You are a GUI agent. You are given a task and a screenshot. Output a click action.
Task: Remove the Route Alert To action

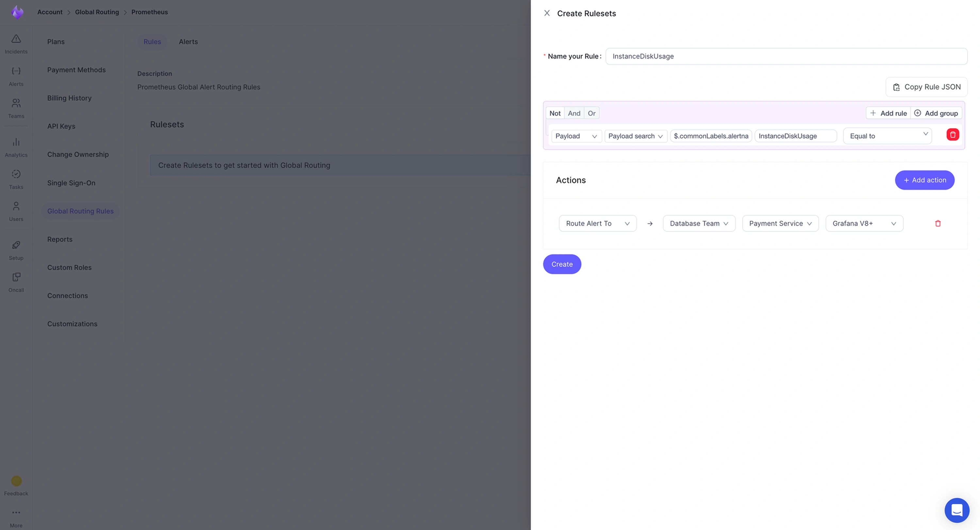coord(938,224)
